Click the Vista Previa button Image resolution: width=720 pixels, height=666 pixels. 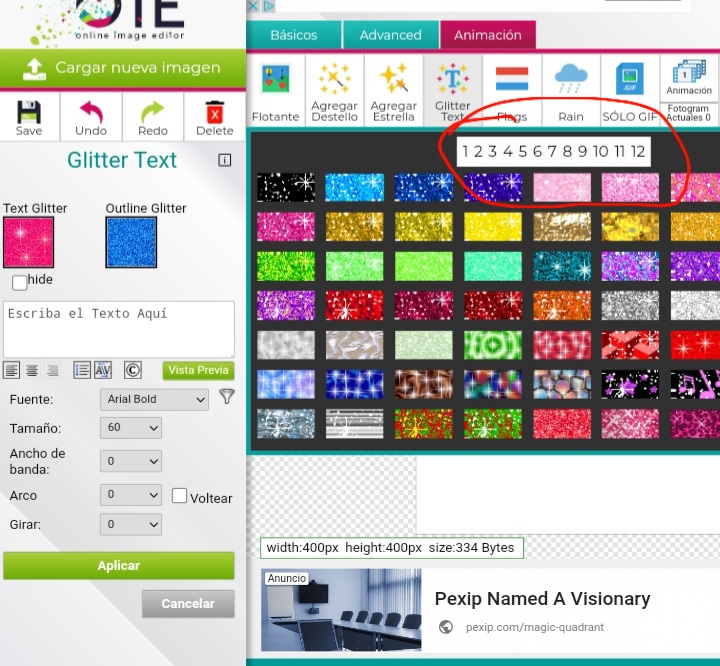point(198,370)
